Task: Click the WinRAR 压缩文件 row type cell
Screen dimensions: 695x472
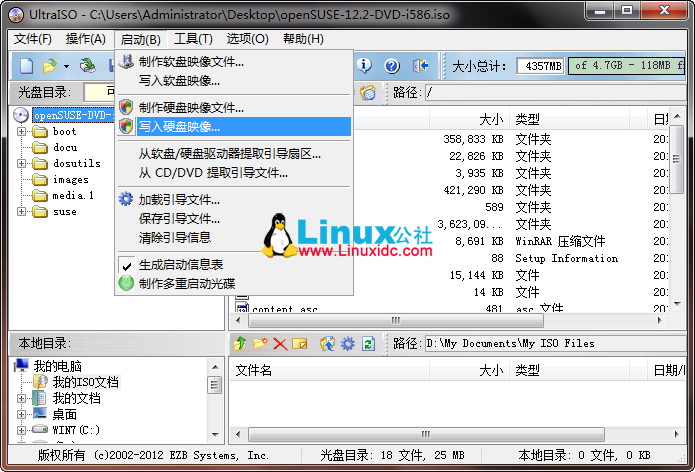Action: [x=560, y=241]
